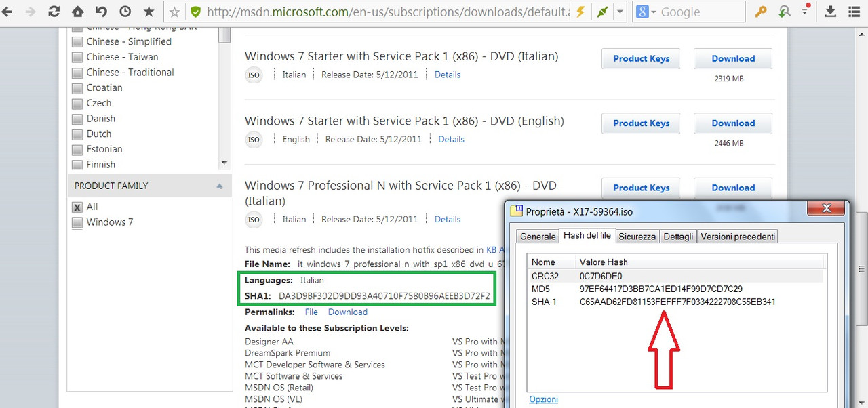Check the Czech language filter

pos(77,104)
